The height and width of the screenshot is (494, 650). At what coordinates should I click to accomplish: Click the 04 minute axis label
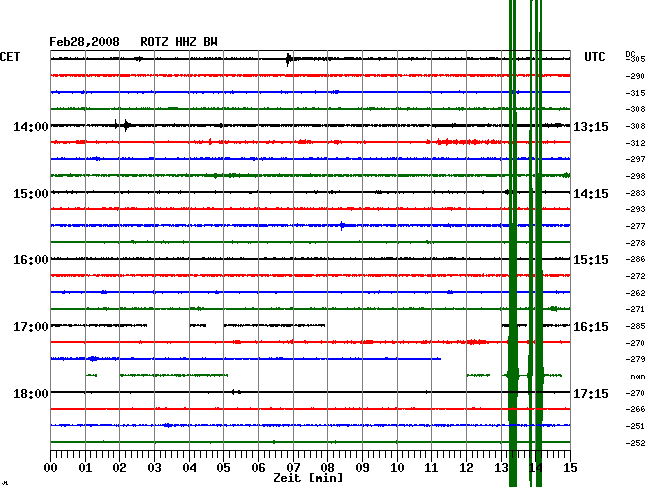pos(189,468)
